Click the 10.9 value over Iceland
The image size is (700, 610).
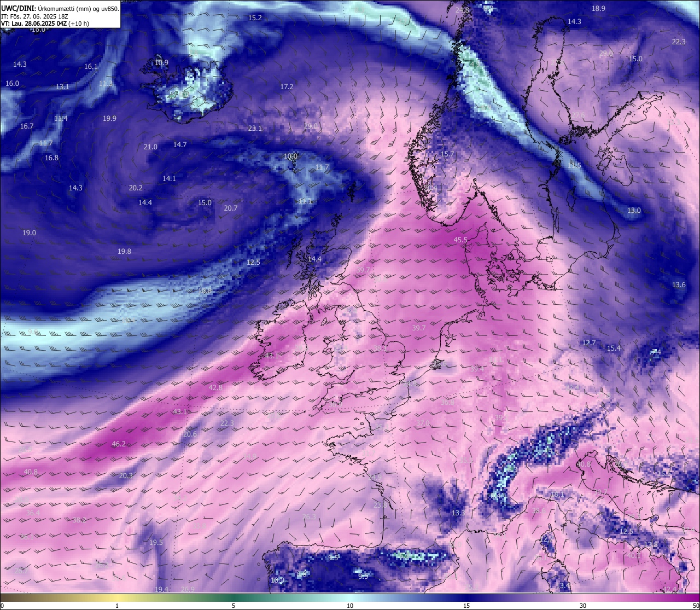click(x=161, y=62)
